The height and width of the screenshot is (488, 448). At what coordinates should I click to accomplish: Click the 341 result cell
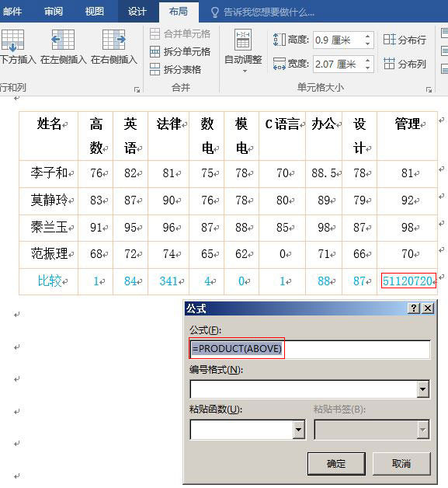pyautogui.click(x=168, y=281)
